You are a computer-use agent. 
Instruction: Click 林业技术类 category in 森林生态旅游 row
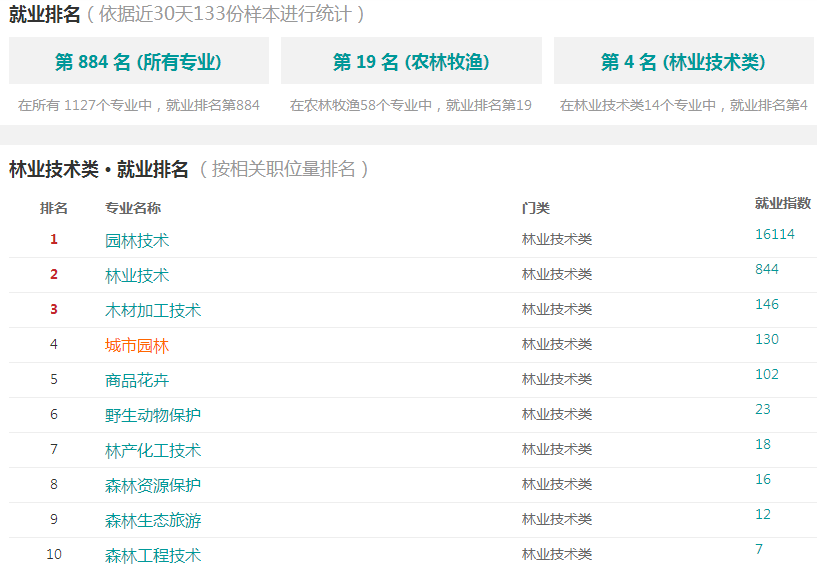coord(557,520)
